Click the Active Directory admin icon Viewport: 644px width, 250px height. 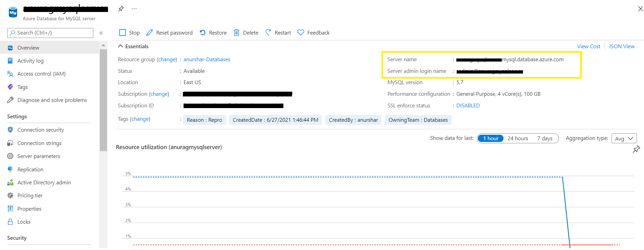pyautogui.click(x=10, y=182)
